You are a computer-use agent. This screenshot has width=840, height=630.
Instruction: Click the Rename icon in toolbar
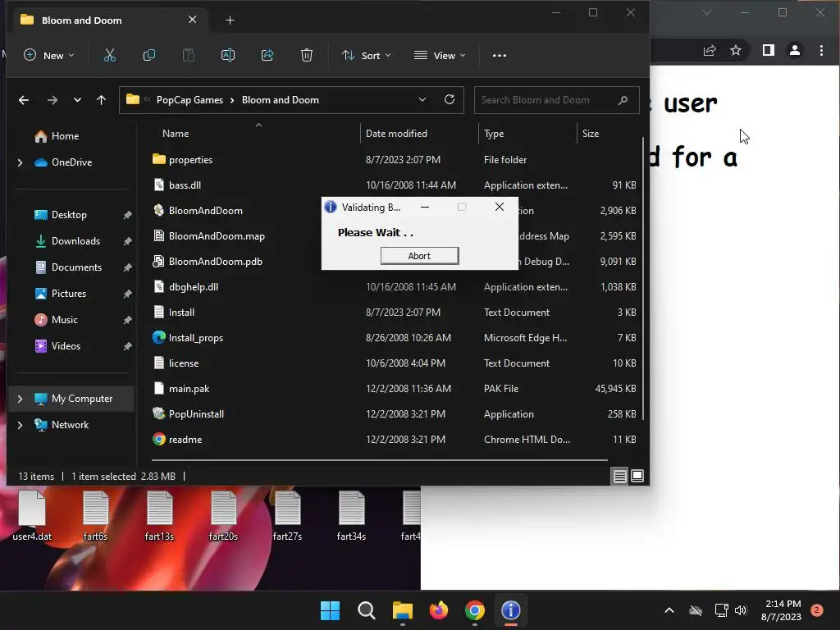pyautogui.click(x=228, y=55)
